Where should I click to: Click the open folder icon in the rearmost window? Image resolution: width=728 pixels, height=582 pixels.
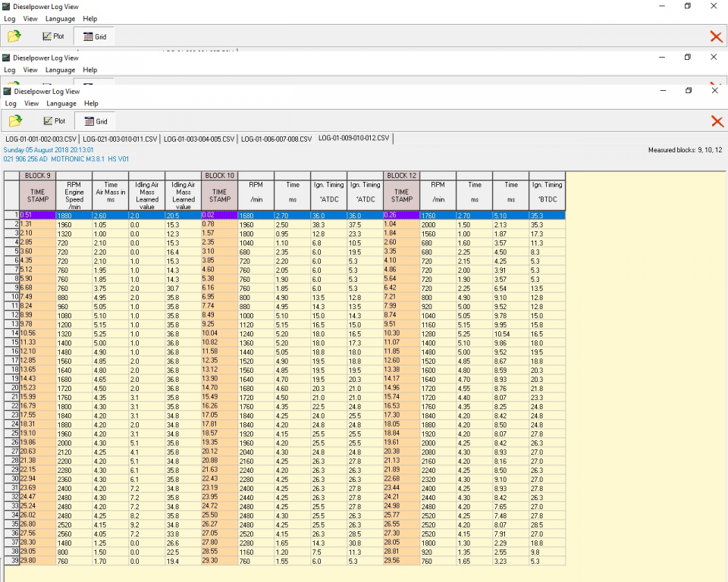point(14,36)
